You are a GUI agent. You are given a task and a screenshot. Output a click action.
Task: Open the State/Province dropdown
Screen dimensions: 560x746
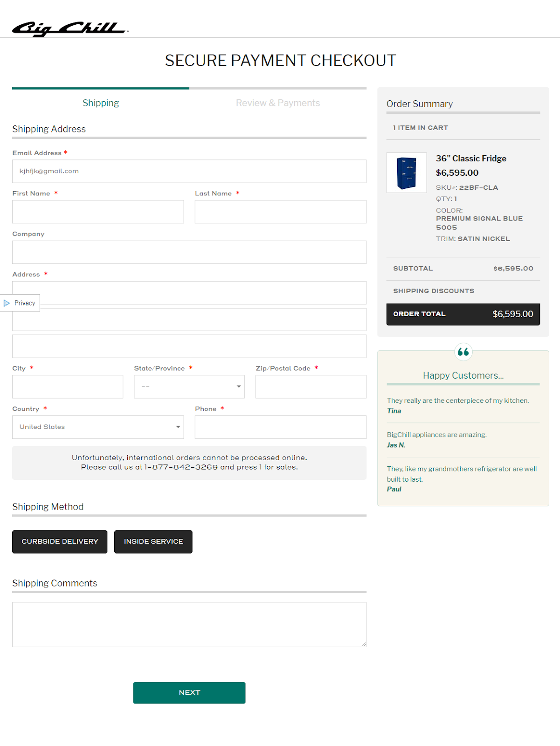pyautogui.click(x=189, y=387)
